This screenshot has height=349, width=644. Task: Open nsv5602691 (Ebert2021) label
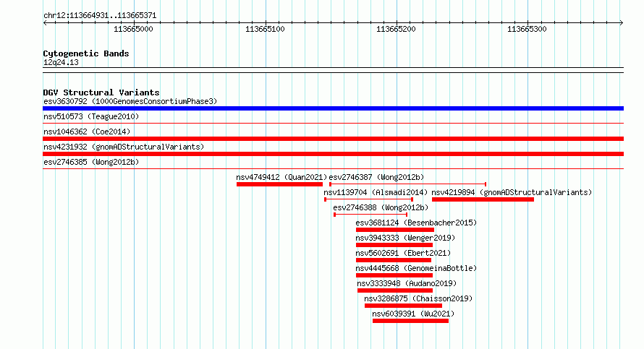403,253
